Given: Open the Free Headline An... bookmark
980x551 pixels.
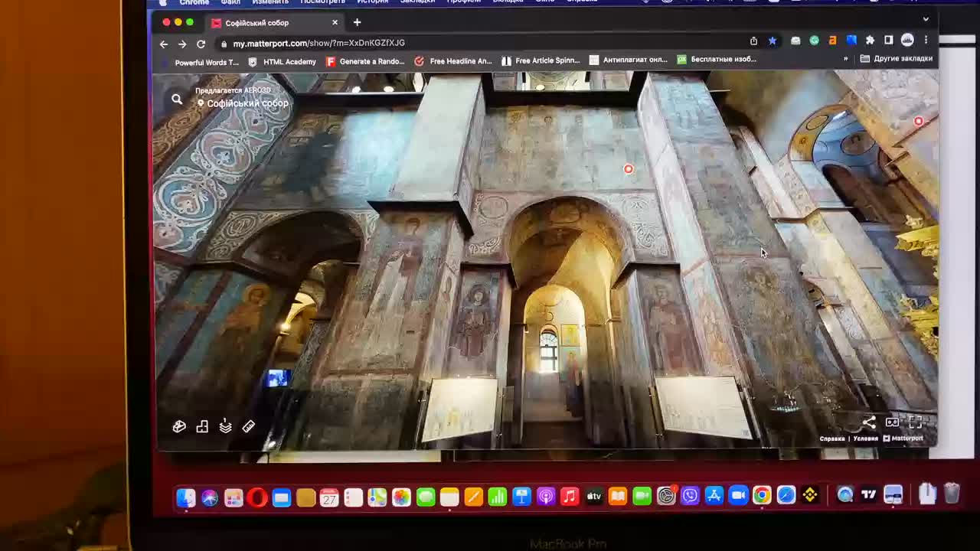Looking at the screenshot, I should [453, 61].
